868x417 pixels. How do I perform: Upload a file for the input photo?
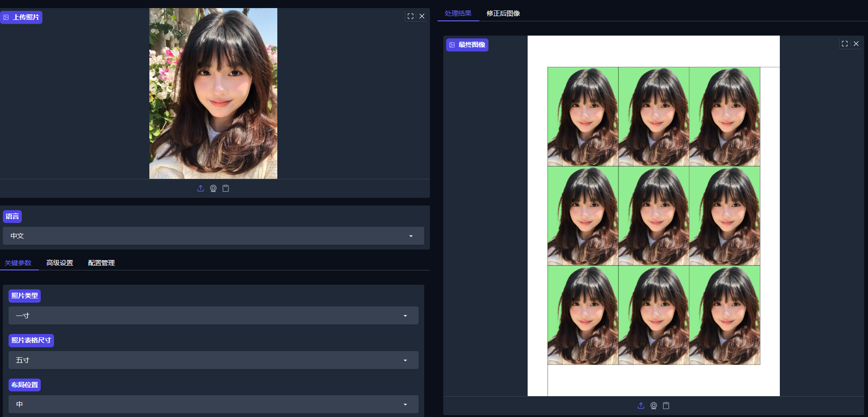(201, 188)
